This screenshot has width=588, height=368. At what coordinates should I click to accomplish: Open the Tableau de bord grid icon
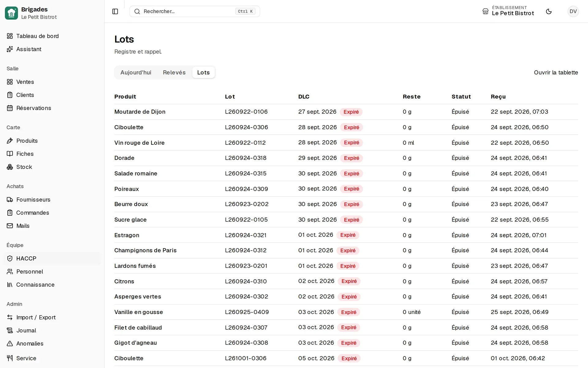[10, 36]
